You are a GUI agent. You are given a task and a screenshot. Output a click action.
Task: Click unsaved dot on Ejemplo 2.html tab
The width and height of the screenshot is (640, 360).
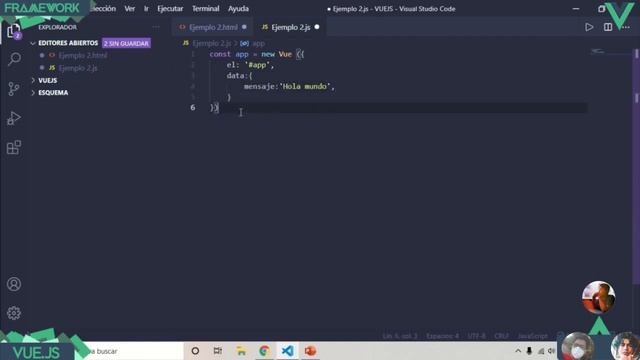(x=244, y=27)
